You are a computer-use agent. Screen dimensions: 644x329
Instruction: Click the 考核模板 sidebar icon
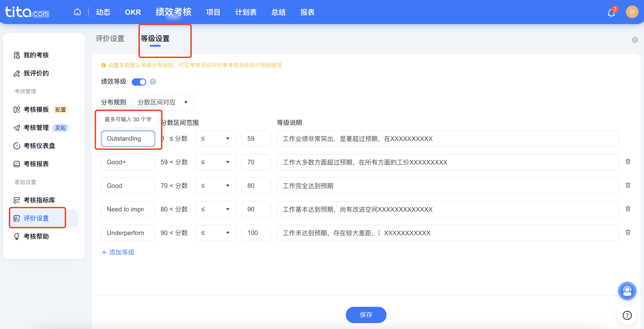tap(17, 110)
